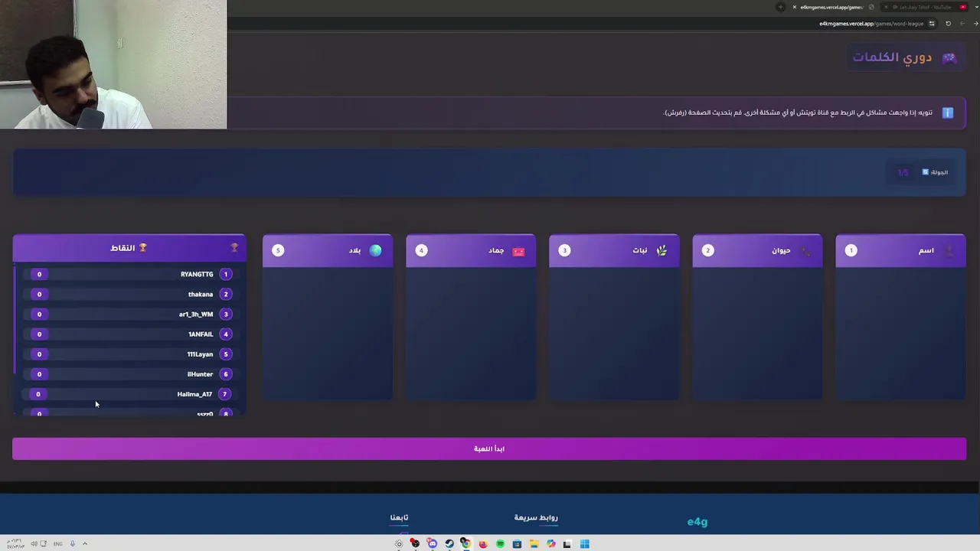Select the اسم category card header
This screenshot has height=551, width=980.
pos(900,250)
